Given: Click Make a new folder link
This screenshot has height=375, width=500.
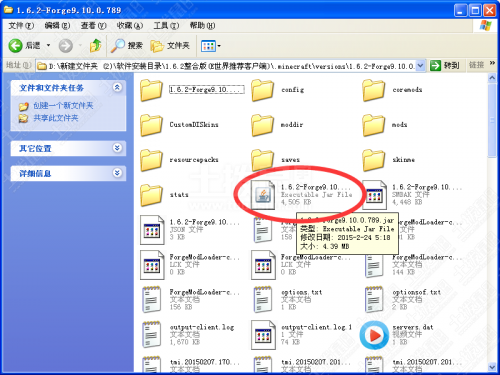Looking at the screenshot, I should [x=63, y=106].
